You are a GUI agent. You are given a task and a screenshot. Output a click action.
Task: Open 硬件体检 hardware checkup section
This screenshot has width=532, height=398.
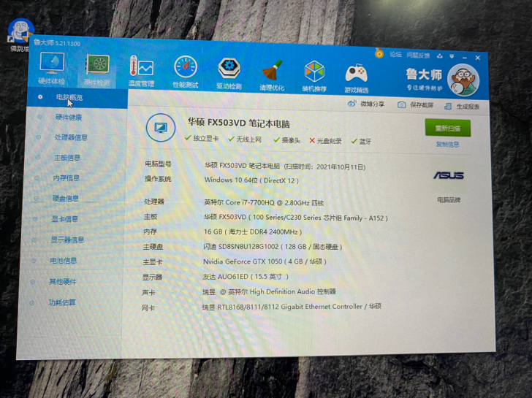click(x=52, y=68)
